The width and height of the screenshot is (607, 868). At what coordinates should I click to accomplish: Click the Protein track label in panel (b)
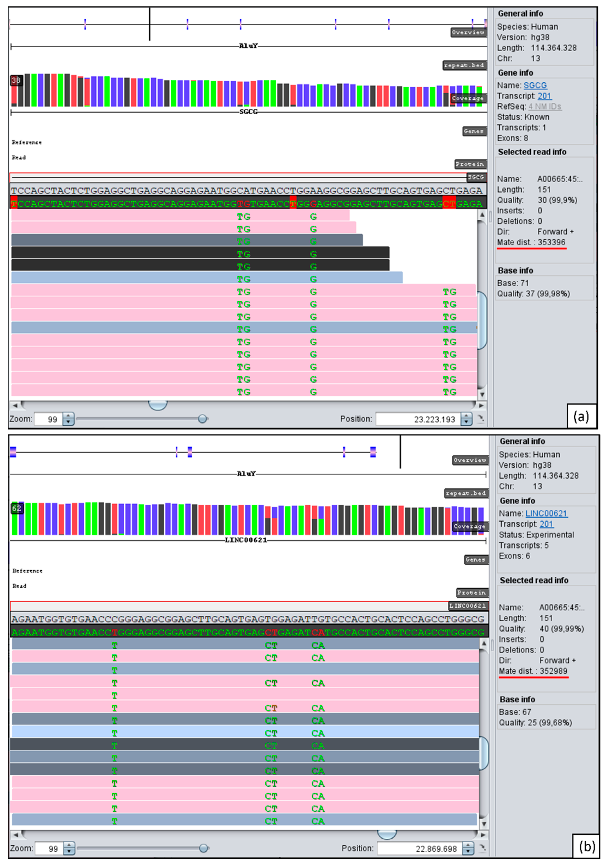pyautogui.click(x=472, y=592)
